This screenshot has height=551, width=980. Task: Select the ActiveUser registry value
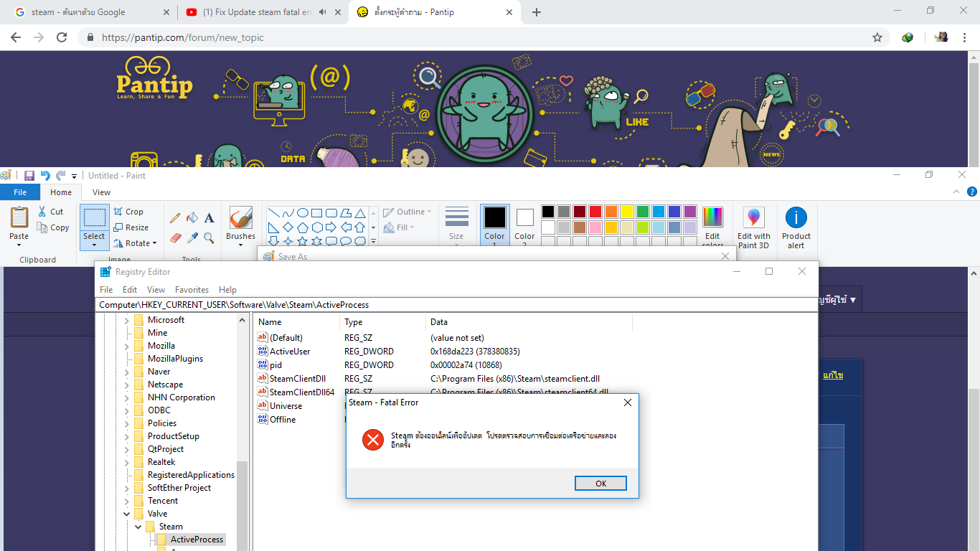point(290,351)
